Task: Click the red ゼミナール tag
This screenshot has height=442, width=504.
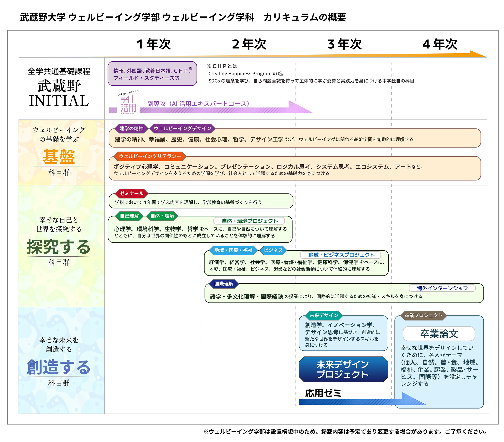Action: point(131,193)
